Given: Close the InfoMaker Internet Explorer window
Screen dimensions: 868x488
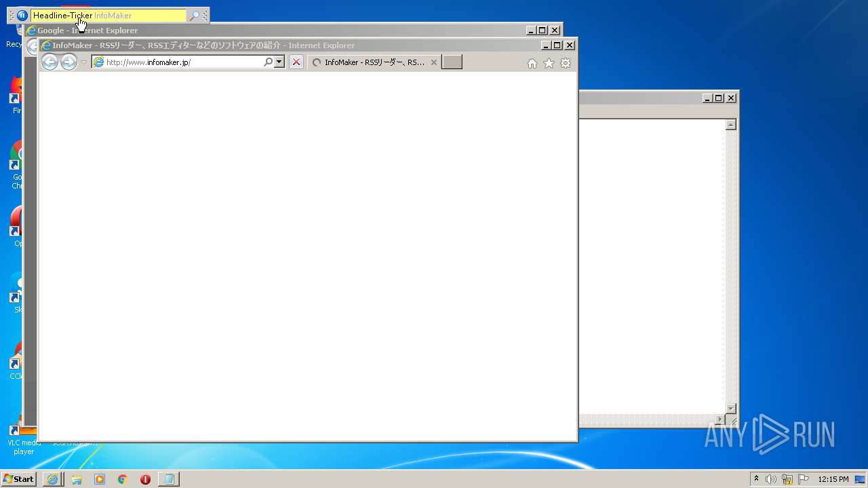Looking at the screenshot, I should click(570, 45).
